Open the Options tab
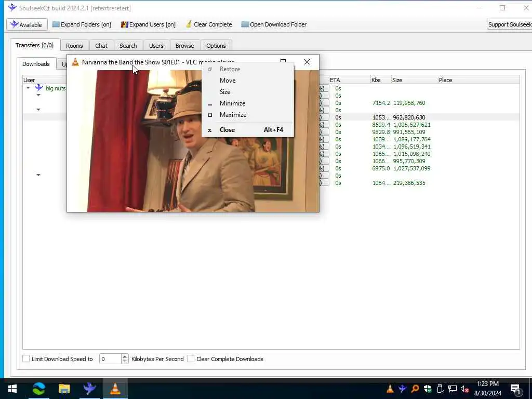 (216, 46)
